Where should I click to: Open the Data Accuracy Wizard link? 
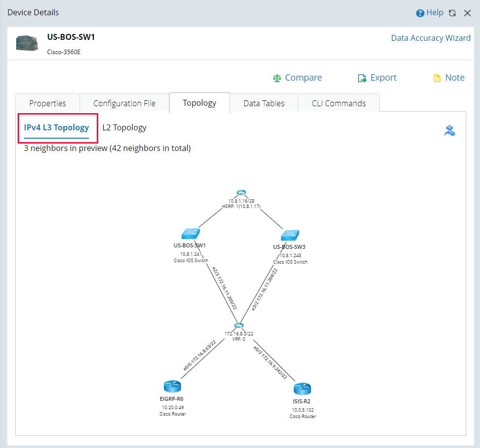pyautogui.click(x=430, y=38)
